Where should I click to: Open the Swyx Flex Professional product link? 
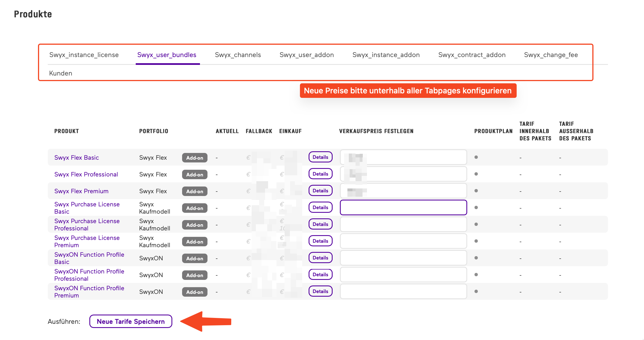86,174
